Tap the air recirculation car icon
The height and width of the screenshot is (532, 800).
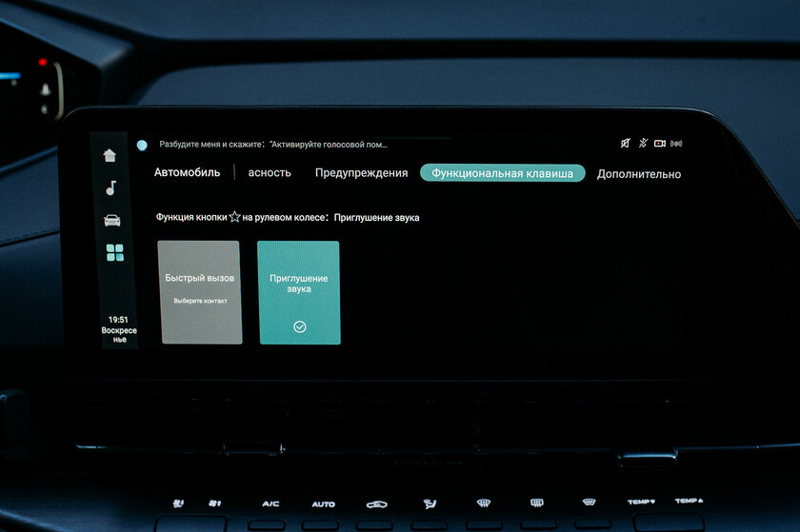click(376, 504)
